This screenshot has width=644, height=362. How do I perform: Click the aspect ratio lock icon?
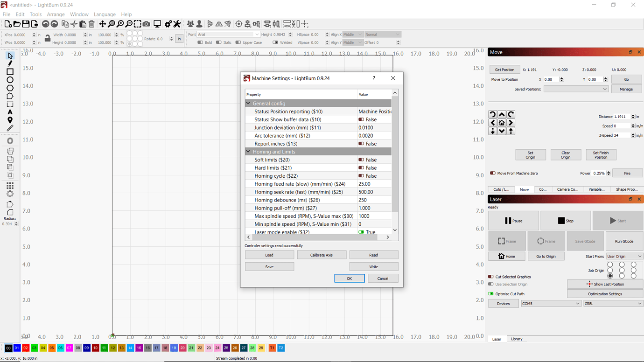(47, 39)
